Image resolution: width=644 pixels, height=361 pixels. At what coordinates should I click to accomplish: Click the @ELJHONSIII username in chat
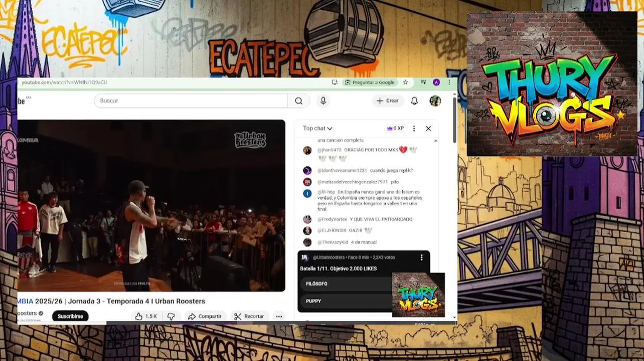[332, 231]
